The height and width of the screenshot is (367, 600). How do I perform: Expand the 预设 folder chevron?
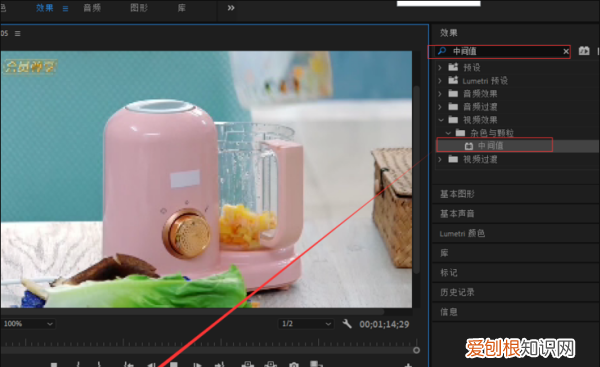(440, 68)
